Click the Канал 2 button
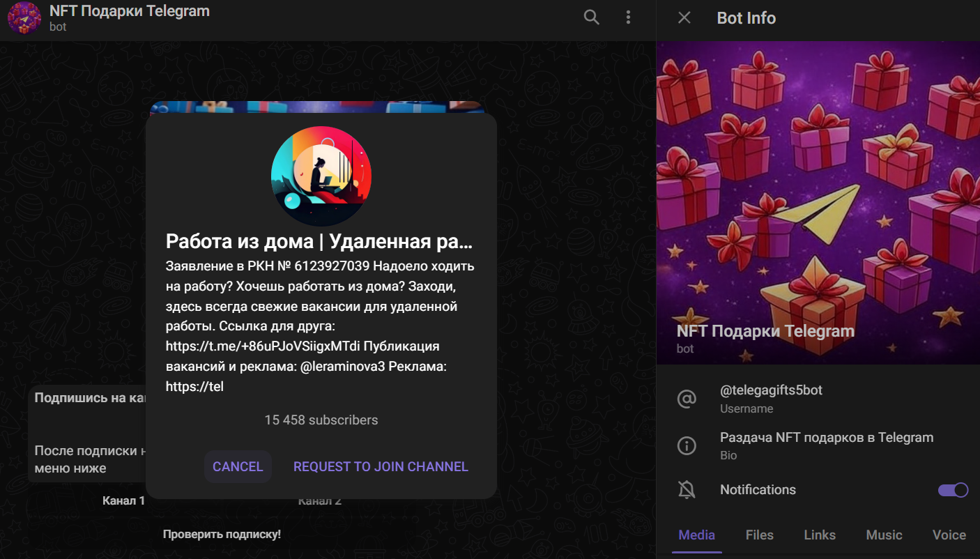980x559 pixels. click(x=320, y=500)
